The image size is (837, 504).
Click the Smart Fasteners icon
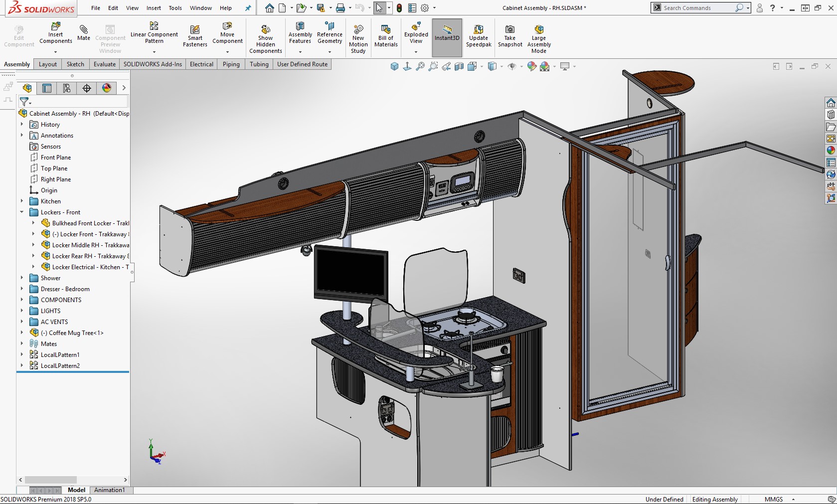pos(195,30)
